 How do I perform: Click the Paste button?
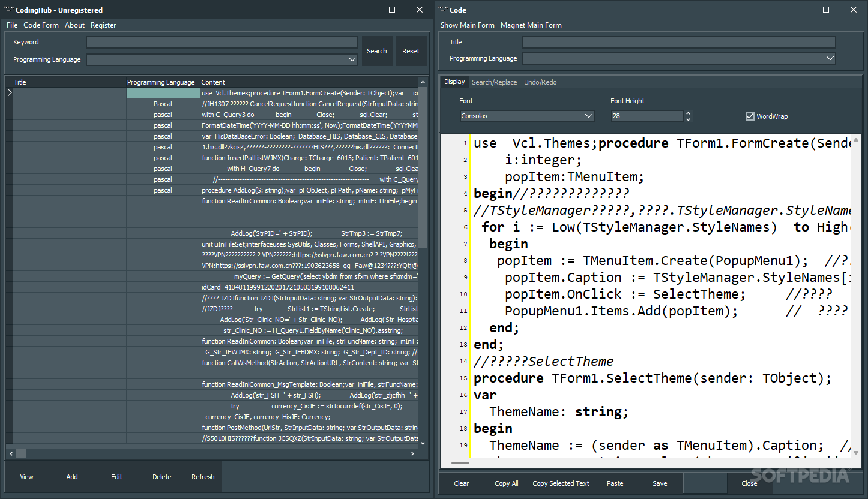click(615, 483)
